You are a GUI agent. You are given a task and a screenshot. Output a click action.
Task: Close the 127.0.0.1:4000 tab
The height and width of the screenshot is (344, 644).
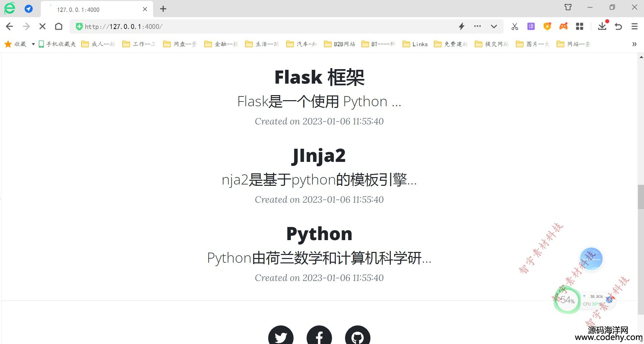click(145, 9)
